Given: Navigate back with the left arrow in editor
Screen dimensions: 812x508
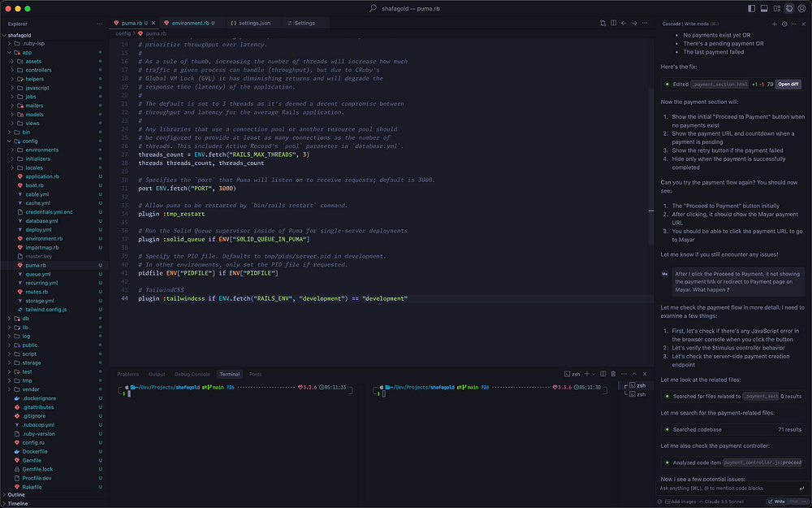Looking at the screenshot, I should tap(624, 23).
